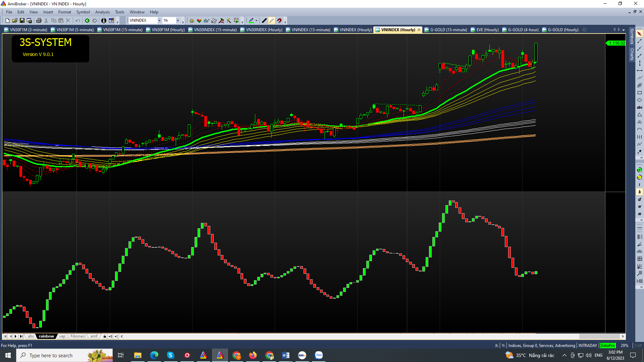
Task: Select the Fibonaci sheet tab
Action: (78, 336)
